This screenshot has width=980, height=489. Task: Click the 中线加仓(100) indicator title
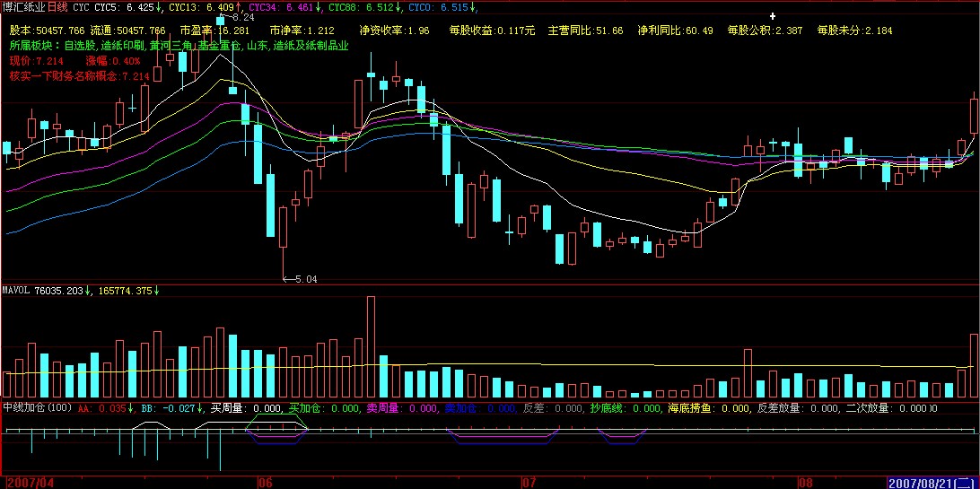(x=37, y=408)
